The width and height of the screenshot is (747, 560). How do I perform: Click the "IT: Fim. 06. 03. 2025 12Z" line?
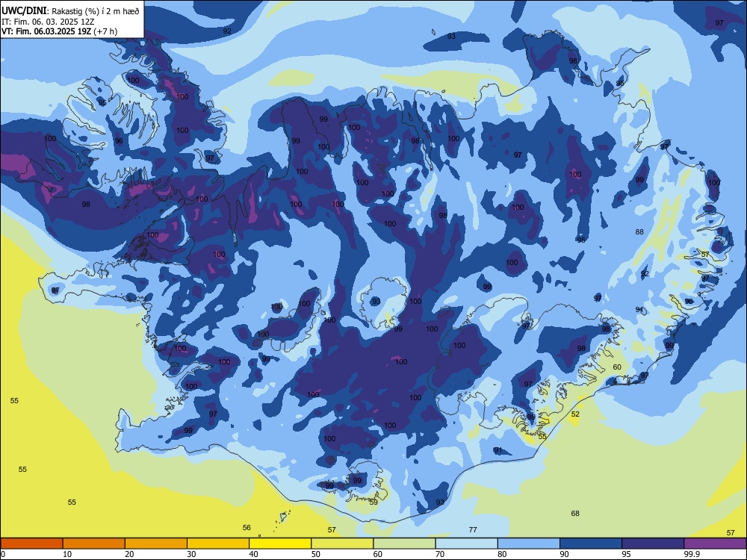48,22
